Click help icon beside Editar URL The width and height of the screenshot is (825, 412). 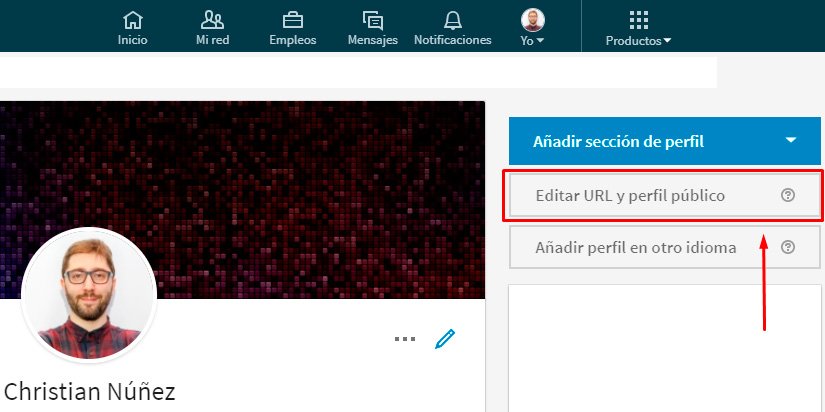tap(787, 196)
